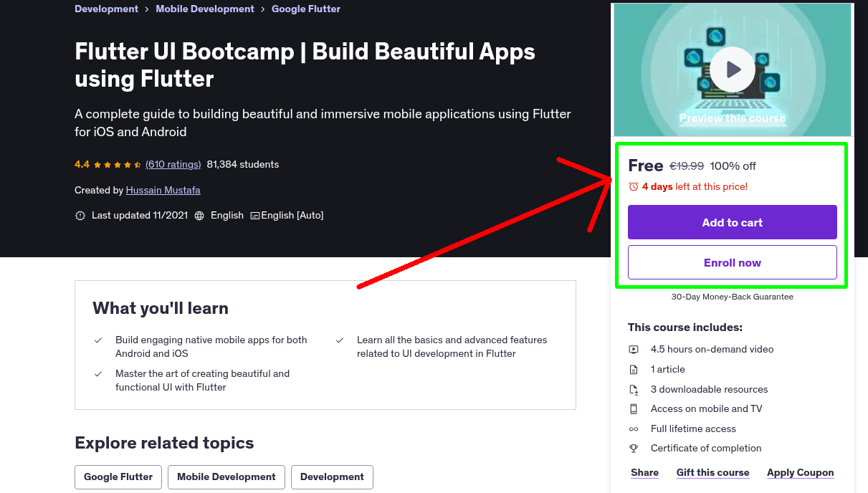The height and width of the screenshot is (493, 868).
Task: Click the last updated badge icon
Action: 80,216
